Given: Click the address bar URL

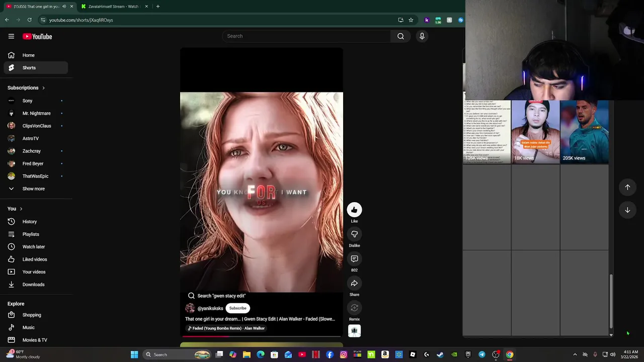Looking at the screenshot, I should point(81,20).
